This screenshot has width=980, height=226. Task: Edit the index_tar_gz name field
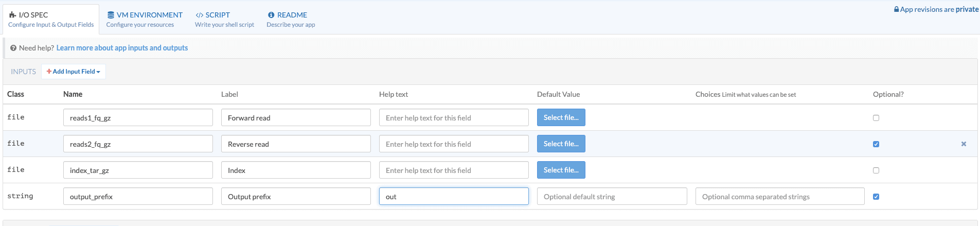tap(138, 170)
